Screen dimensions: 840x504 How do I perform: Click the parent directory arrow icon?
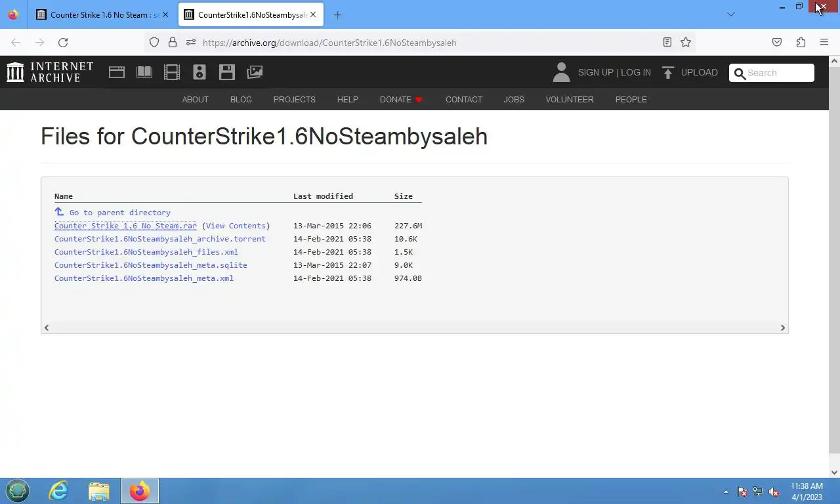[59, 212]
